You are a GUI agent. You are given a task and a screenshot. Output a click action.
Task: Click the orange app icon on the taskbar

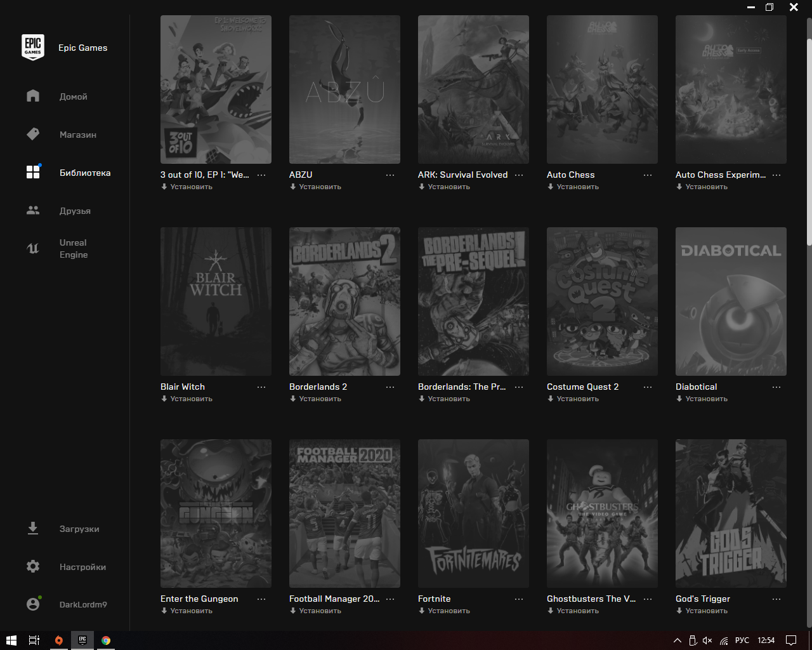coord(58,640)
